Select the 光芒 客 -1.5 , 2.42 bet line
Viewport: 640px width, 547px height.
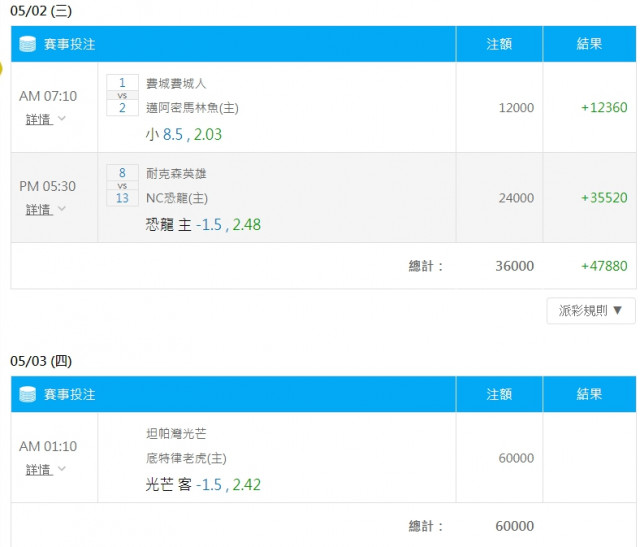click(x=203, y=485)
